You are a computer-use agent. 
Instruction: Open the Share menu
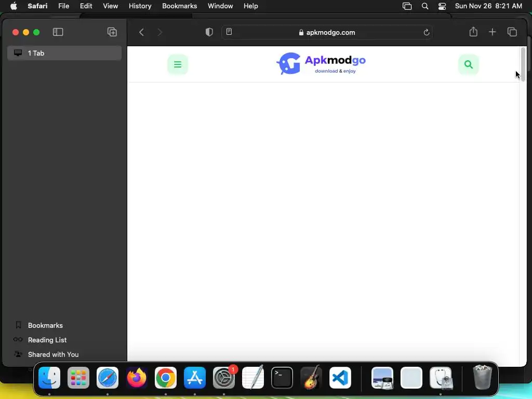(x=473, y=32)
